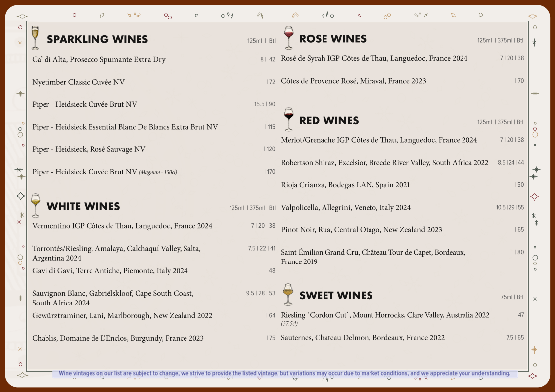Click the Rioja Crianza price 50
Screen dimensions: 555x392
tap(519, 185)
